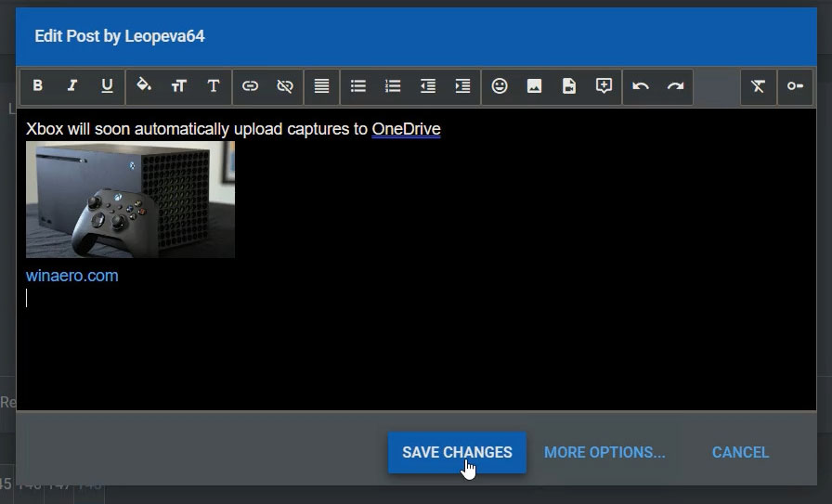The width and height of the screenshot is (832, 504).
Task: Decrease indent with outdent icon
Action: point(428,86)
